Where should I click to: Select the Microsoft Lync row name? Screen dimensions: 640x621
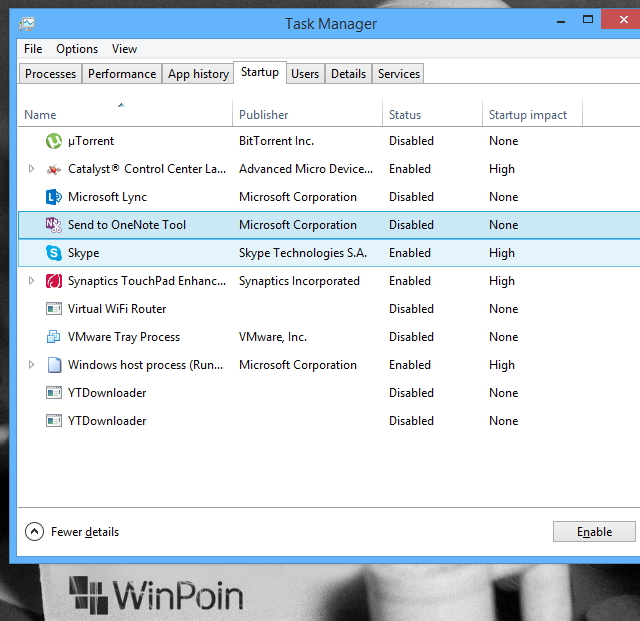tap(107, 197)
